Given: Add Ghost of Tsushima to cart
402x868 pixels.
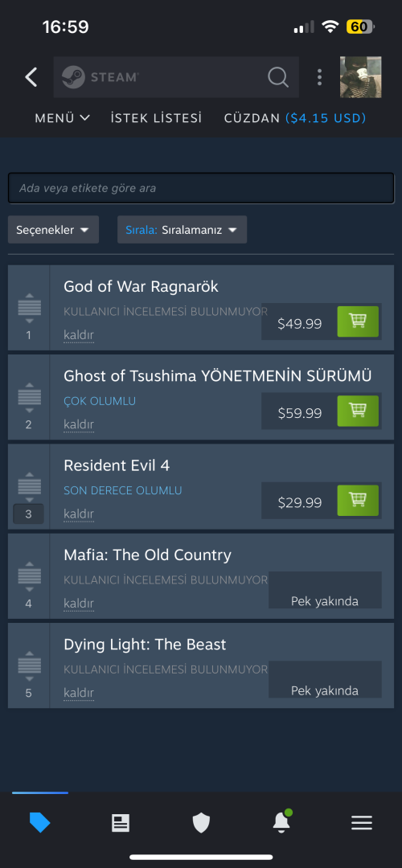Looking at the screenshot, I should (358, 411).
